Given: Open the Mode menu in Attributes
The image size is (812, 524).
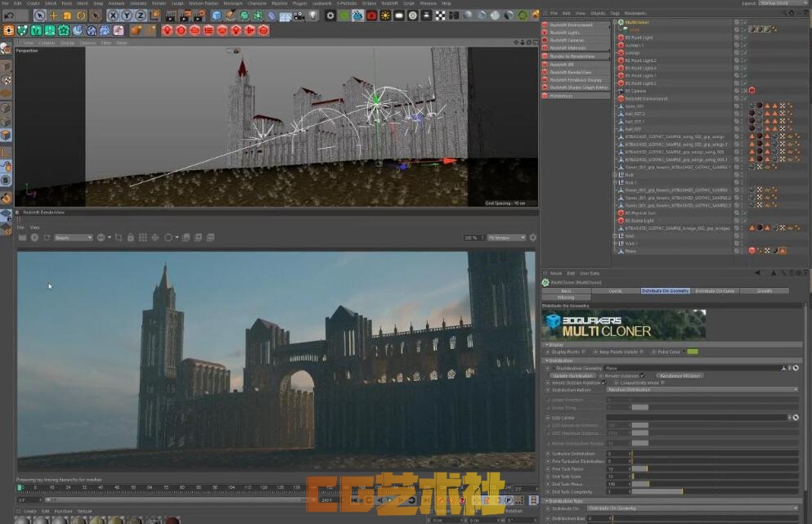Looking at the screenshot, I should [x=556, y=273].
